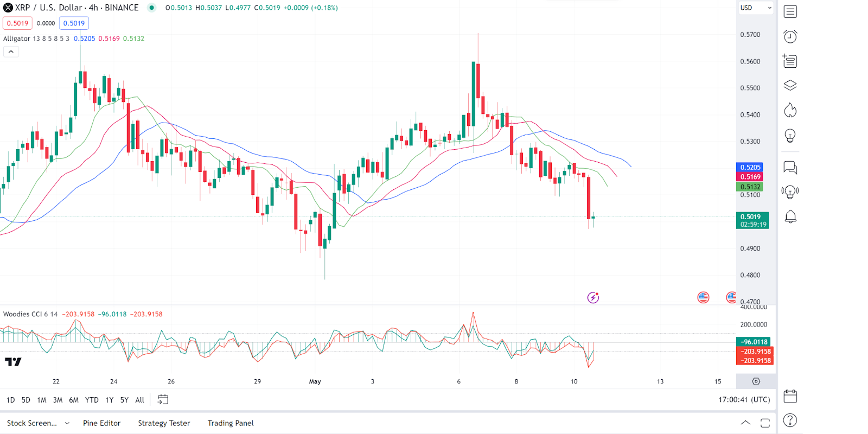Click the first US flag event marker
The width and height of the screenshot is (868, 434).
[x=703, y=297]
